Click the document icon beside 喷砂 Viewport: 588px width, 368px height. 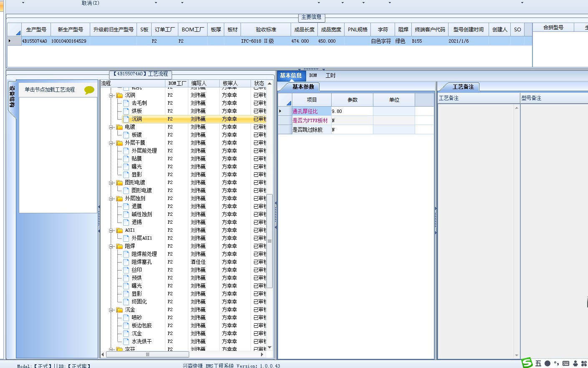pyautogui.click(x=127, y=317)
